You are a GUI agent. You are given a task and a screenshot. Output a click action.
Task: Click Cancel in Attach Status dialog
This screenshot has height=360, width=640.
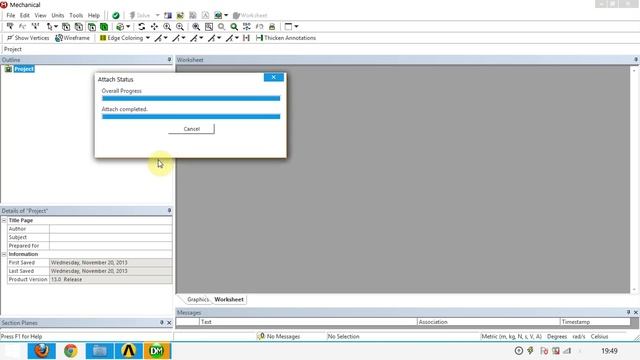click(x=191, y=129)
